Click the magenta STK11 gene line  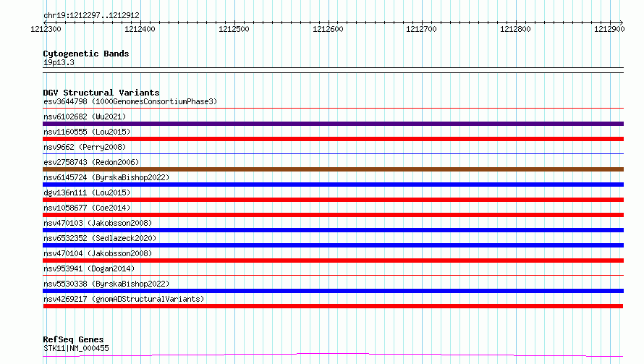(x=333, y=355)
